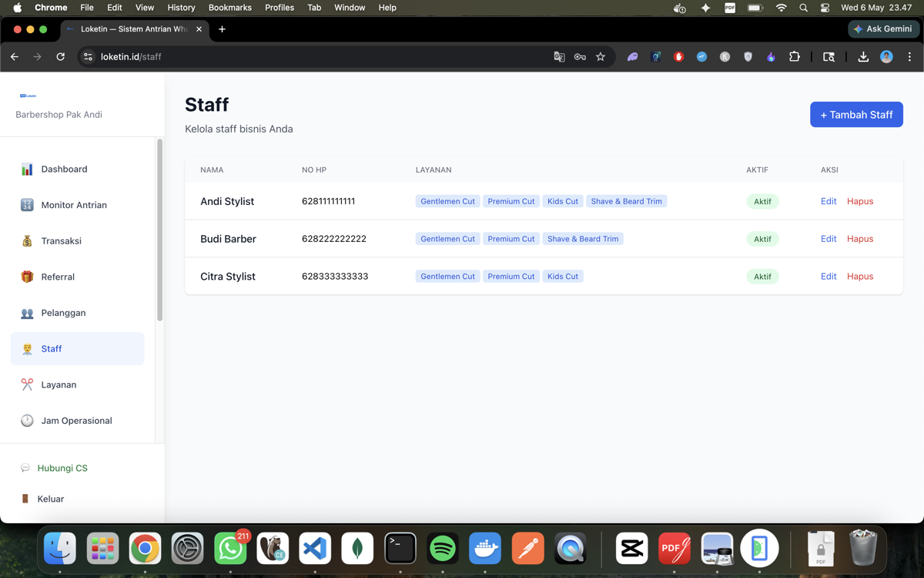This screenshot has height=578, width=924.
Task: Open WhatsApp from the dock
Action: pos(230,548)
